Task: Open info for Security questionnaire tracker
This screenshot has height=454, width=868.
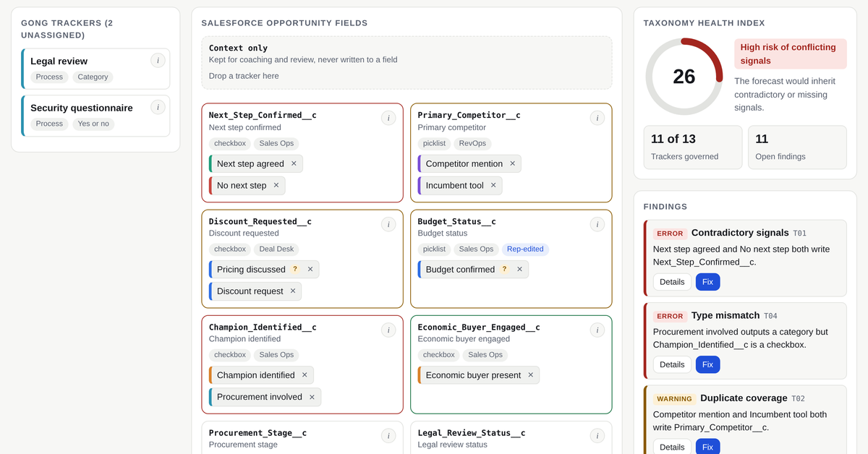Action: [158, 107]
